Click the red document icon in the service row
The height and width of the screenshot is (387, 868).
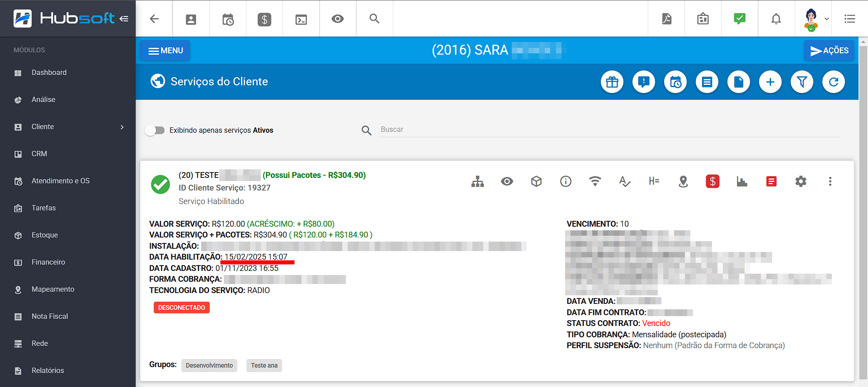point(771,182)
